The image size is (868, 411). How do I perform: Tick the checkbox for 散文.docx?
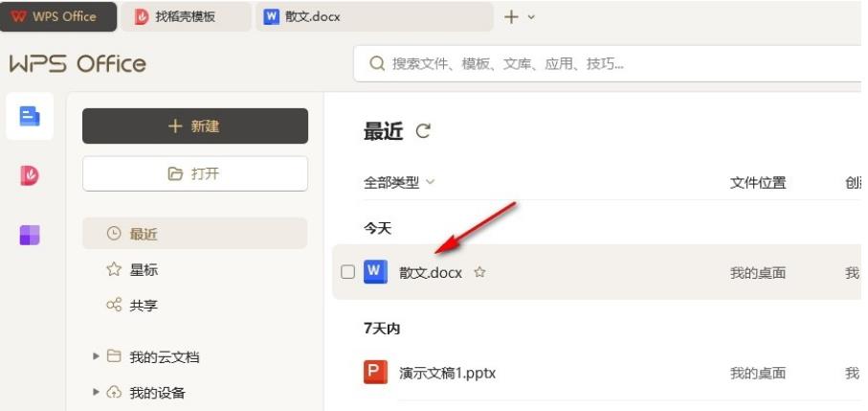(347, 272)
